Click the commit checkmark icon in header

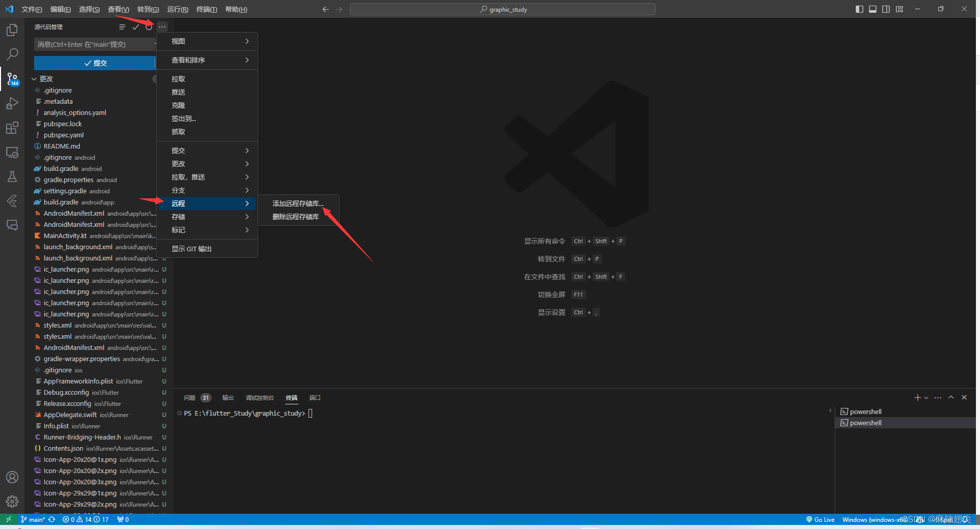[135, 27]
